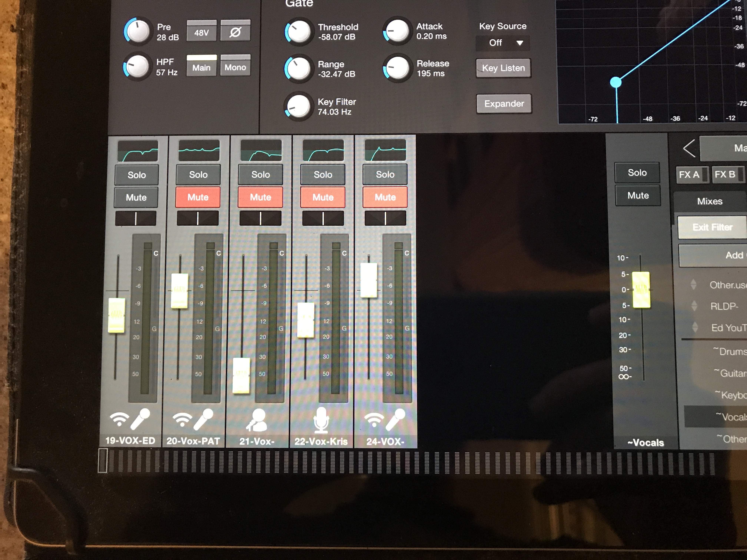Click the fader handle on 21-Vox-
The image size is (747, 560).
(241, 375)
